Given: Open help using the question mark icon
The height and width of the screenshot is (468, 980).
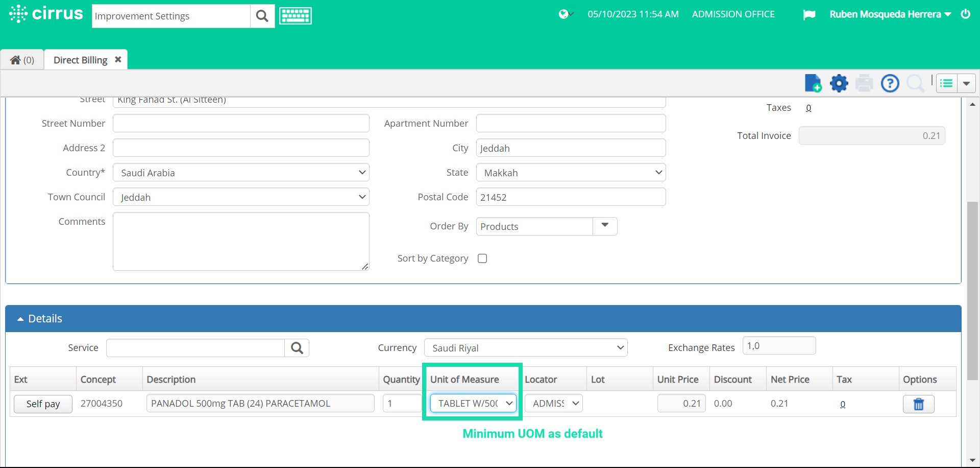Looking at the screenshot, I should click(x=890, y=83).
